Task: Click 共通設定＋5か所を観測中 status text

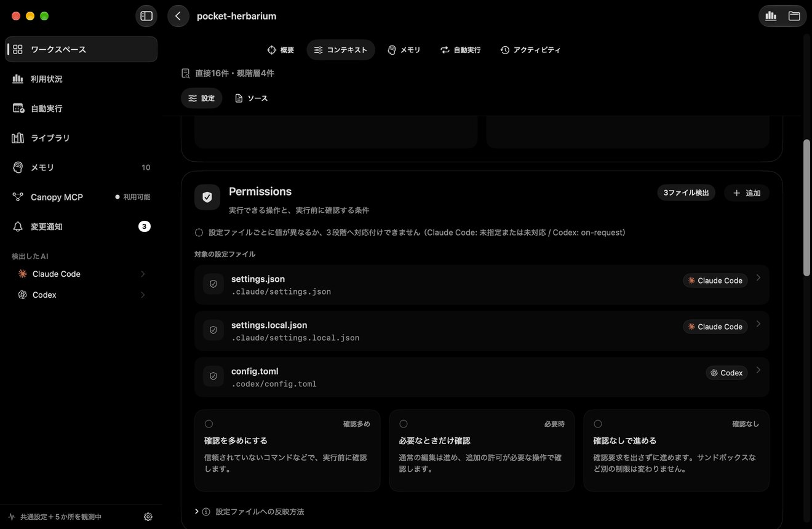Action: 61,517
